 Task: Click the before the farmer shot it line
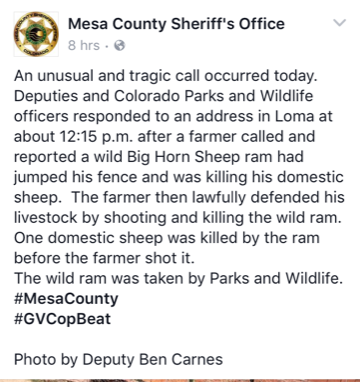(x=104, y=258)
